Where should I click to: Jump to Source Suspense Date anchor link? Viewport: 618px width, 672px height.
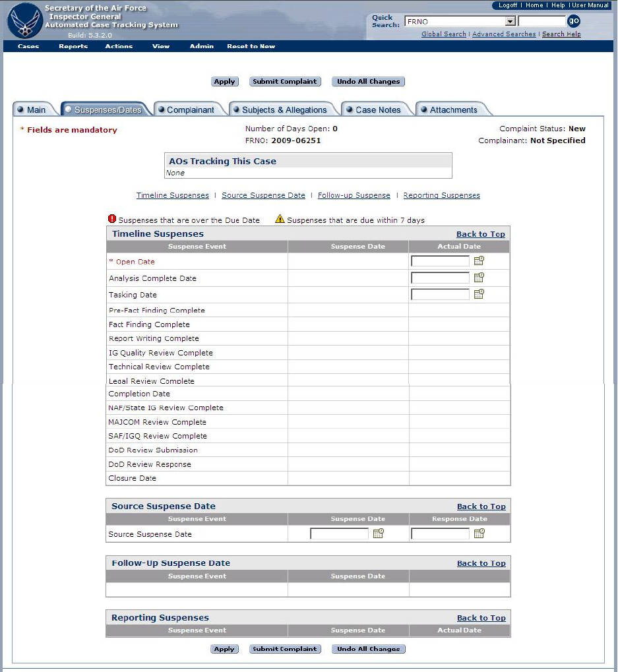(x=264, y=195)
